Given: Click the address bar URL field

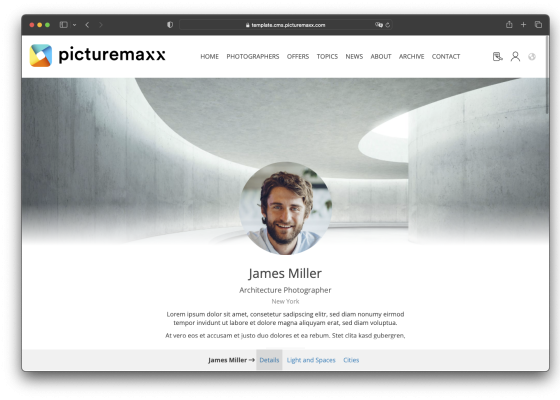Looking at the screenshot, I should pos(285,25).
